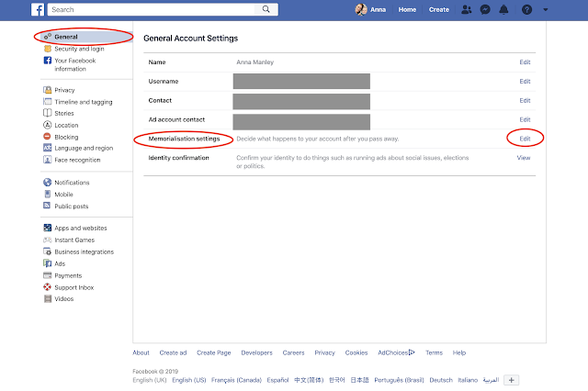Switch language to Français (Canada)
Viewport: 588px width, 391px height.
pos(236,380)
